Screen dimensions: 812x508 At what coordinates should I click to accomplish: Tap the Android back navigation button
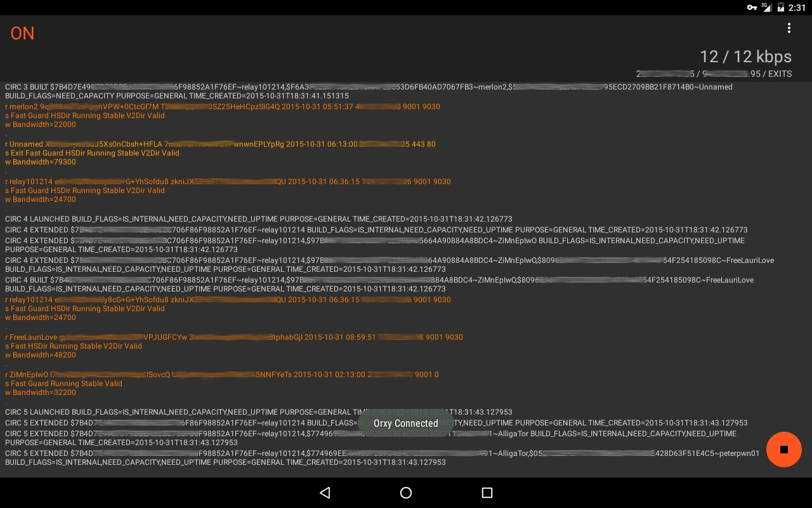[325, 493]
